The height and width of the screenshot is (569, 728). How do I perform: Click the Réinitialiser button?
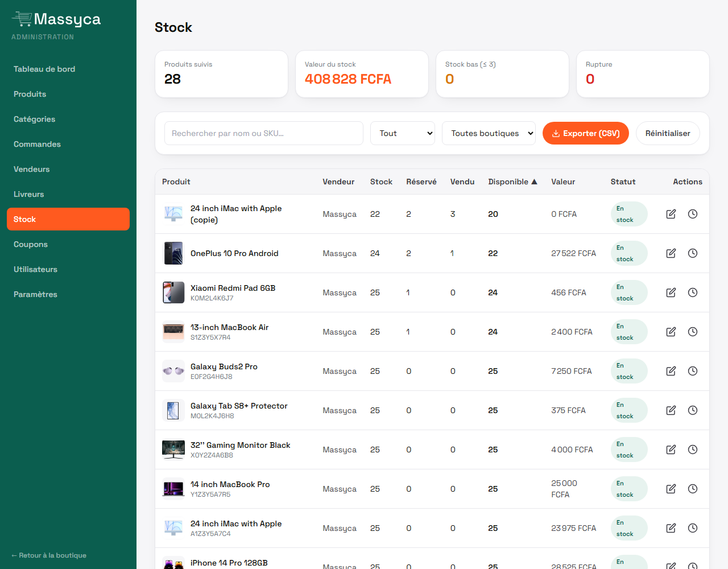[x=668, y=133]
